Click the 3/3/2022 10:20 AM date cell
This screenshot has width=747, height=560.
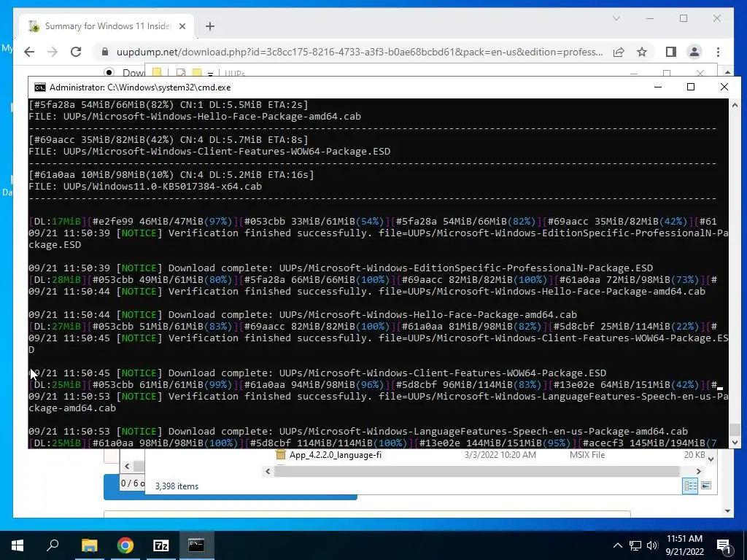[x=500, y=455]
